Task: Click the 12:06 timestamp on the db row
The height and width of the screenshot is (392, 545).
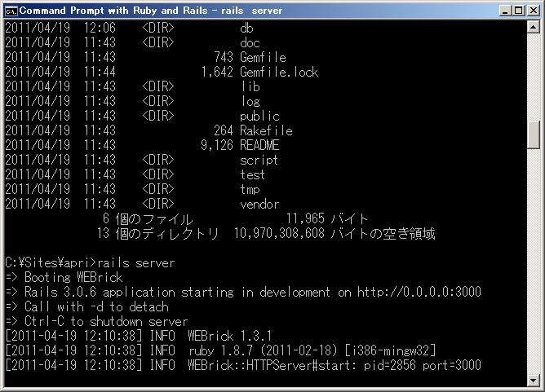Action: coord(100,28)
